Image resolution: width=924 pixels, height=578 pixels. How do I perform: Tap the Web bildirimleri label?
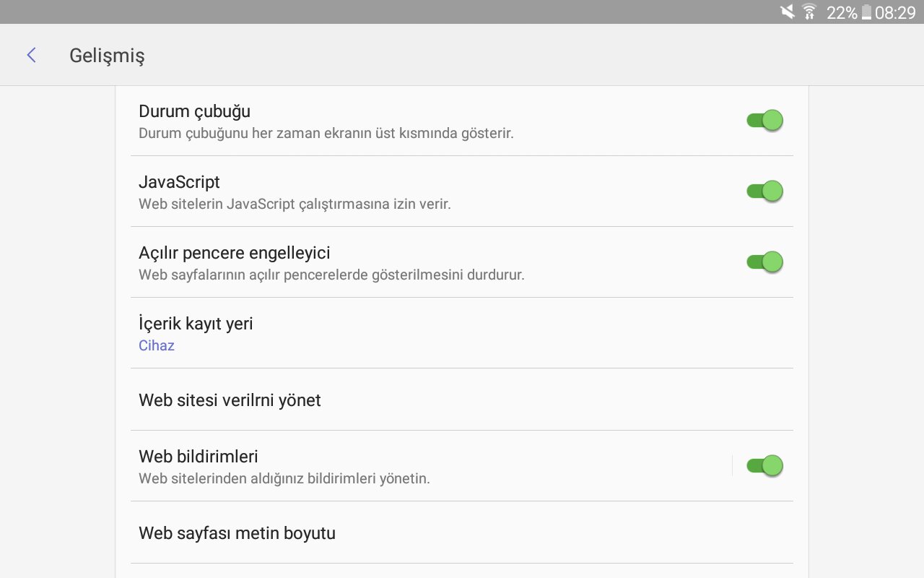tap(199, 457)
